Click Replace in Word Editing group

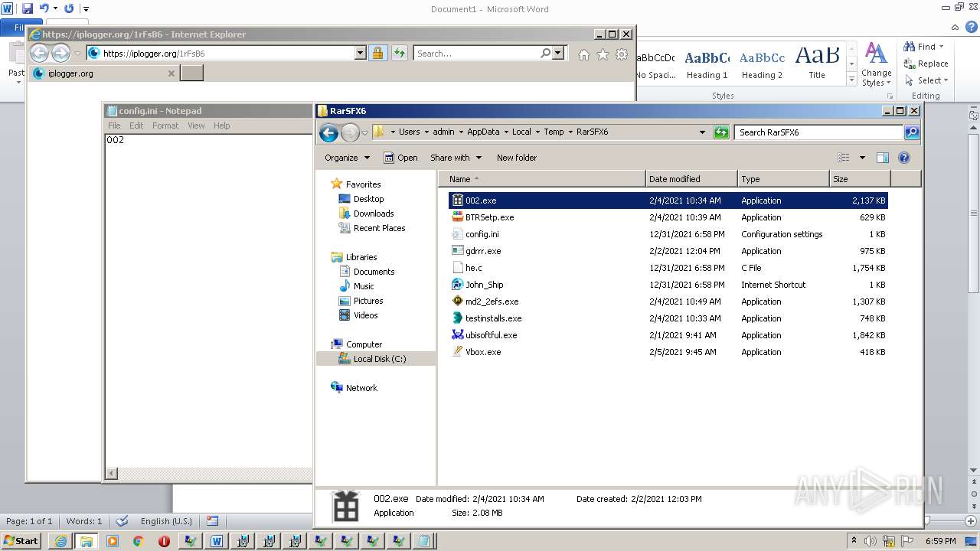pyautogui.click(x=926, y=64)
